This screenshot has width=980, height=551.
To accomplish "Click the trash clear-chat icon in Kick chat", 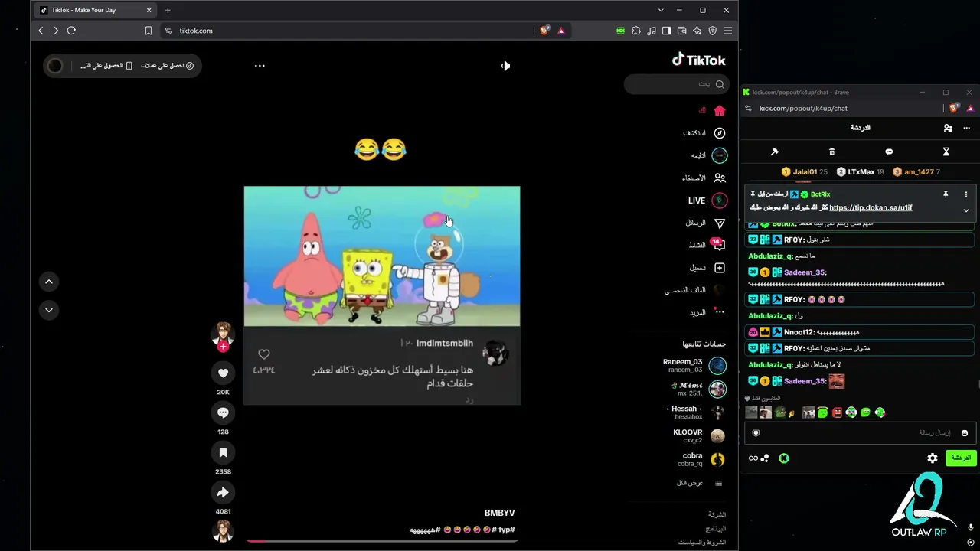I will tap(831, 152).
